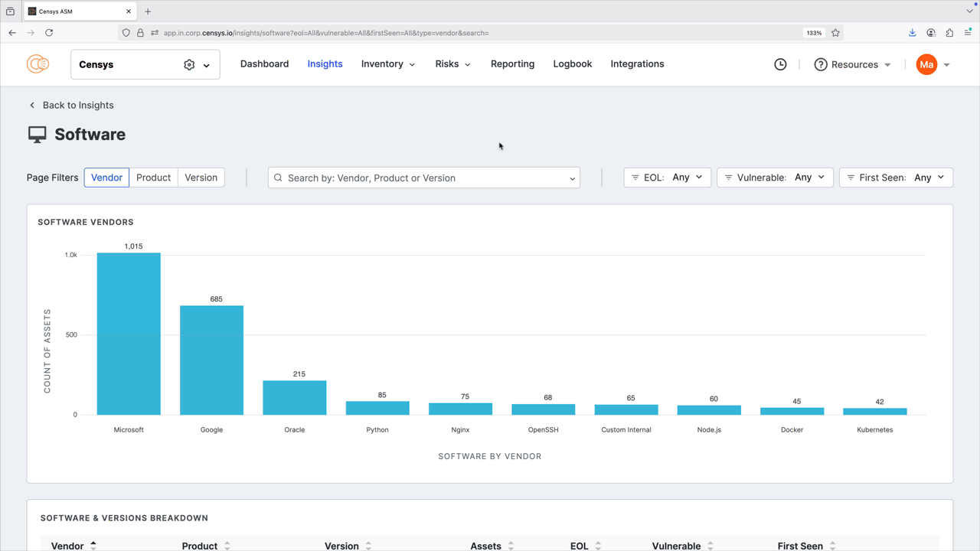Open the Reporting page
Screen dimensions: 980x551
[x=512, y=64]
